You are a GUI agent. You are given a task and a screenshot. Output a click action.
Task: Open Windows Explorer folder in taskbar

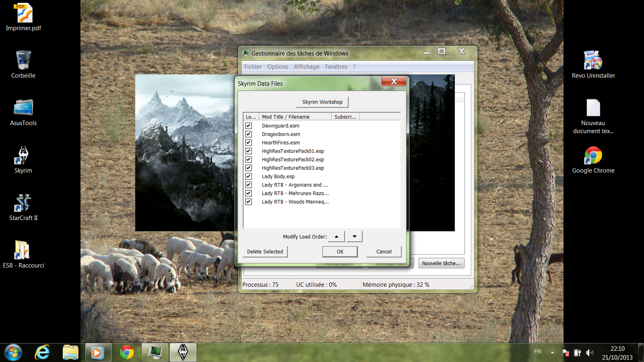[x=70, y=353]
